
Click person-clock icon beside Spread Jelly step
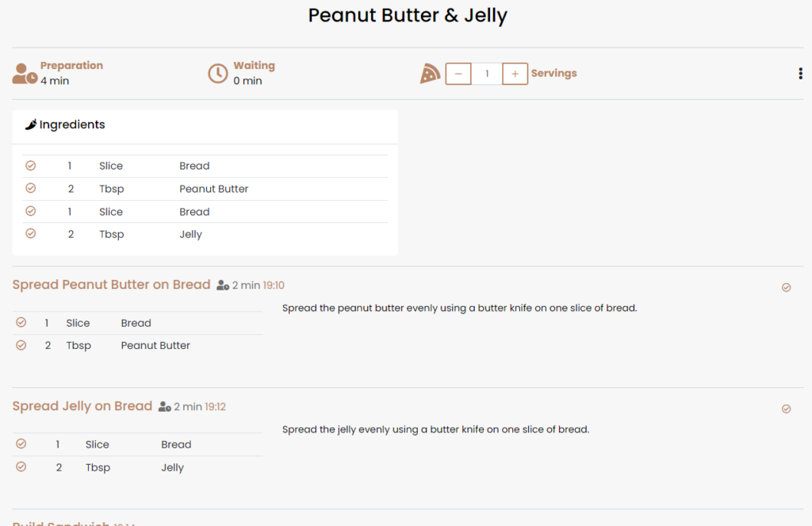[165, 407]
